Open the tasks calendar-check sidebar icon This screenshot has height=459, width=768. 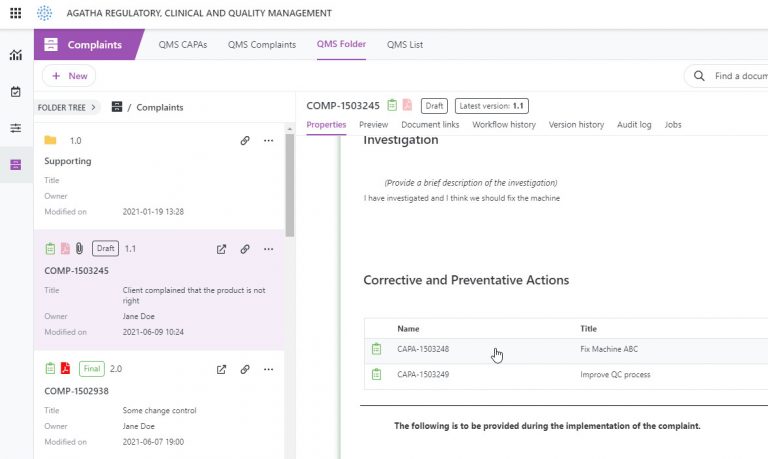[x=15, y=92]
